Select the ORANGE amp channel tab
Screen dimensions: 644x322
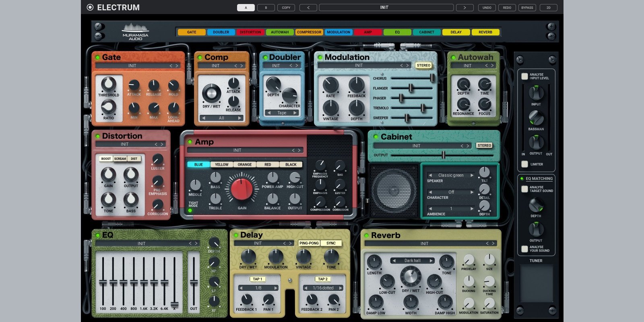pos(244,164)
